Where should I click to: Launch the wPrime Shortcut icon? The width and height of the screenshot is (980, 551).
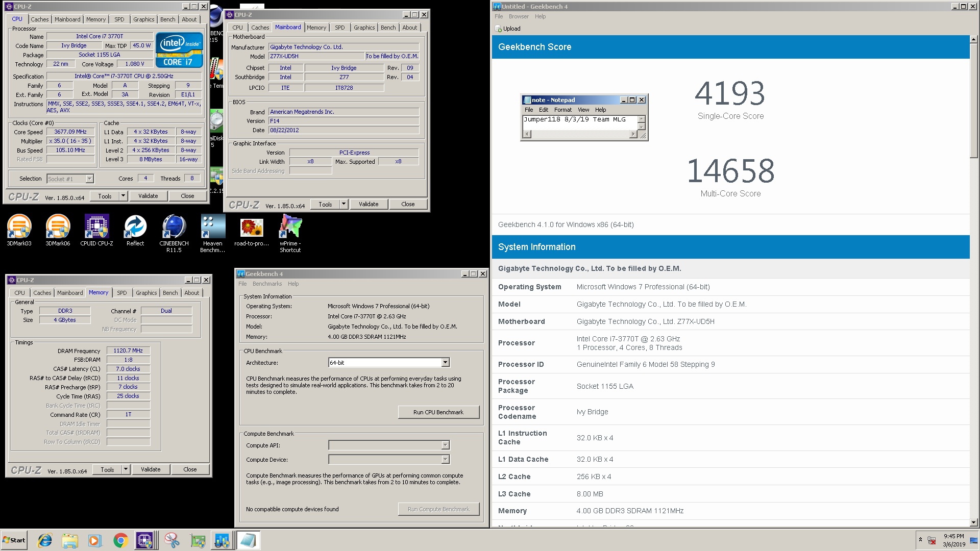pyautogui.click(x=290, y=233)
